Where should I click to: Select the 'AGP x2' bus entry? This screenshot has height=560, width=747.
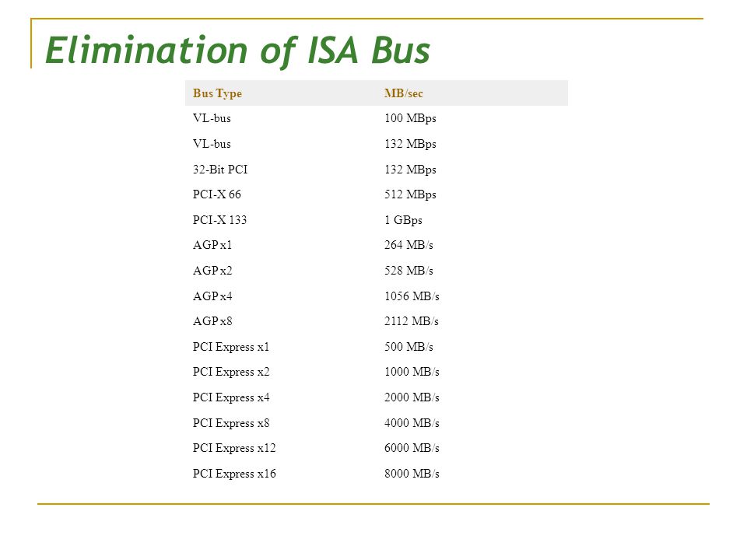coord(212,271)
